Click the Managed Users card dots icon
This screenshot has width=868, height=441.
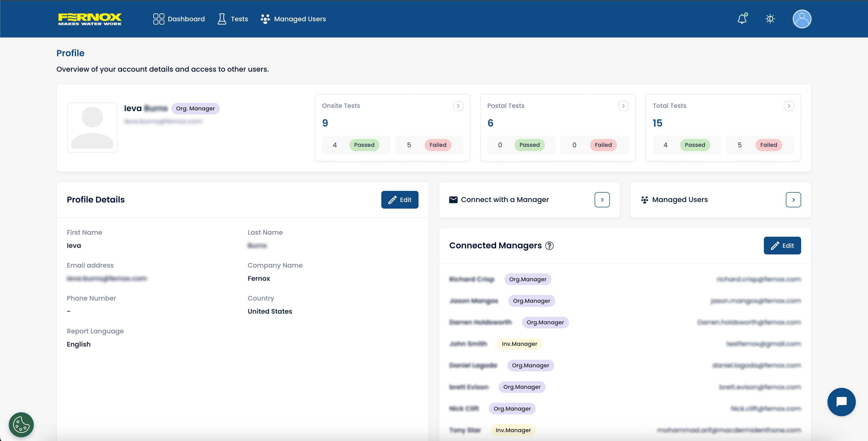click(x=644, y=200)
